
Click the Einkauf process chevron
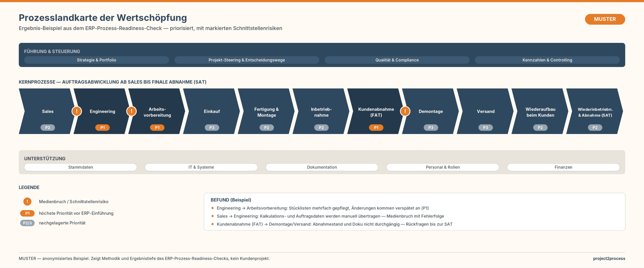coord(212,111)
